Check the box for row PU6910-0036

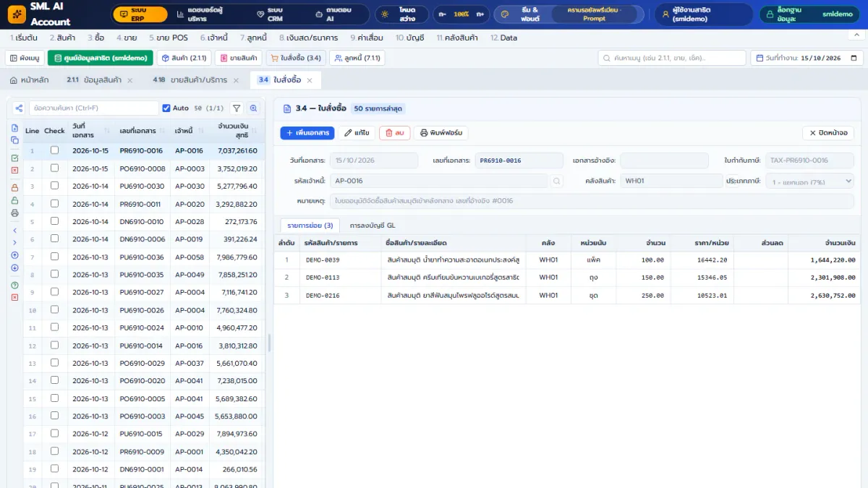(x=54, y=257)
